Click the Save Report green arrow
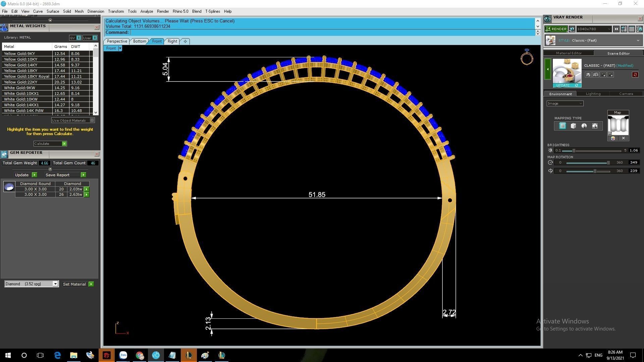The height and width of the screenshot is (362, 644). [84, 175]
